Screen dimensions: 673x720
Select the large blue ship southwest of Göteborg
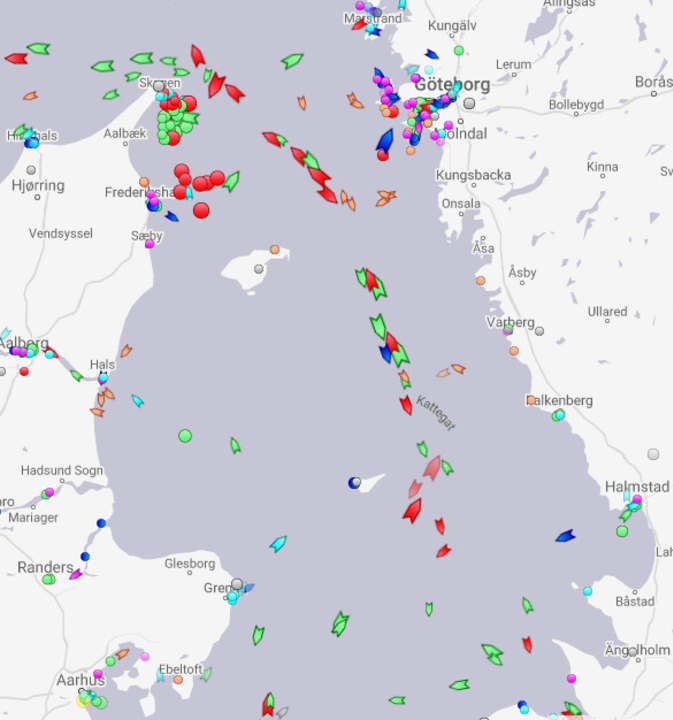pos(385,141)
